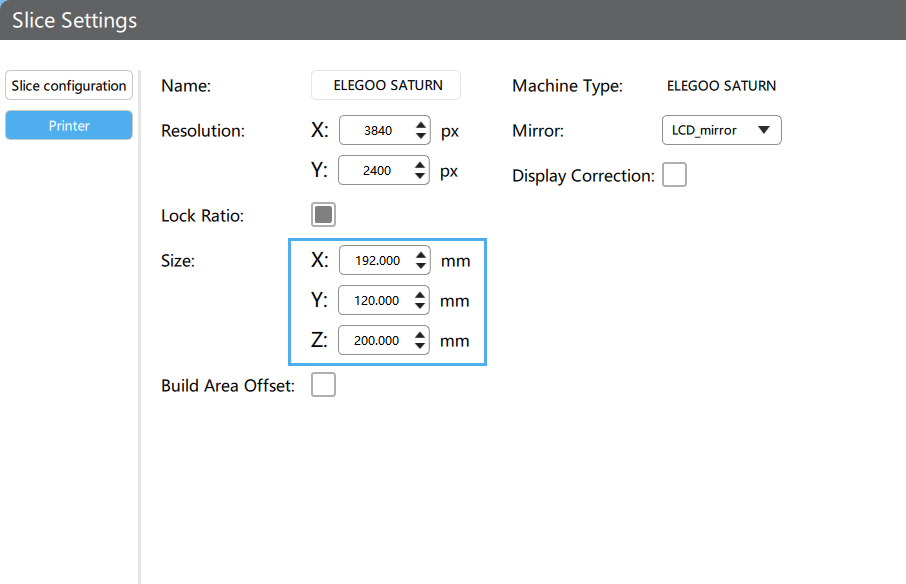Select the Printer tab
906x584 pixels.
point(69,126)
